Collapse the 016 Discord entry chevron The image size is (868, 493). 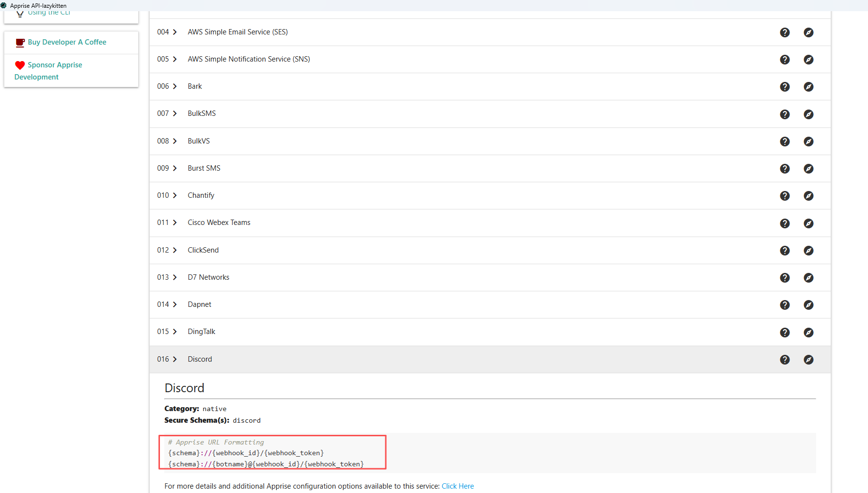click(175, 359)
